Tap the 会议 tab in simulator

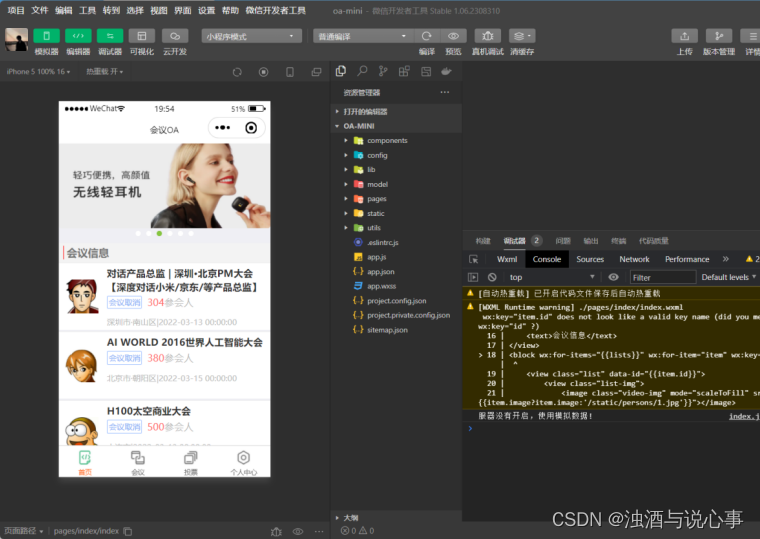(x=138, y=463)
